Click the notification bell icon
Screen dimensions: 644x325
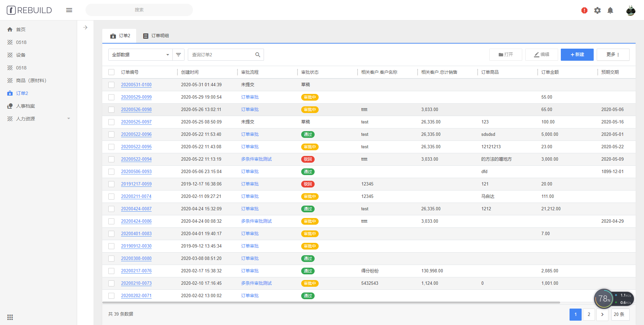pyautogui.click(x=610, y=10)
